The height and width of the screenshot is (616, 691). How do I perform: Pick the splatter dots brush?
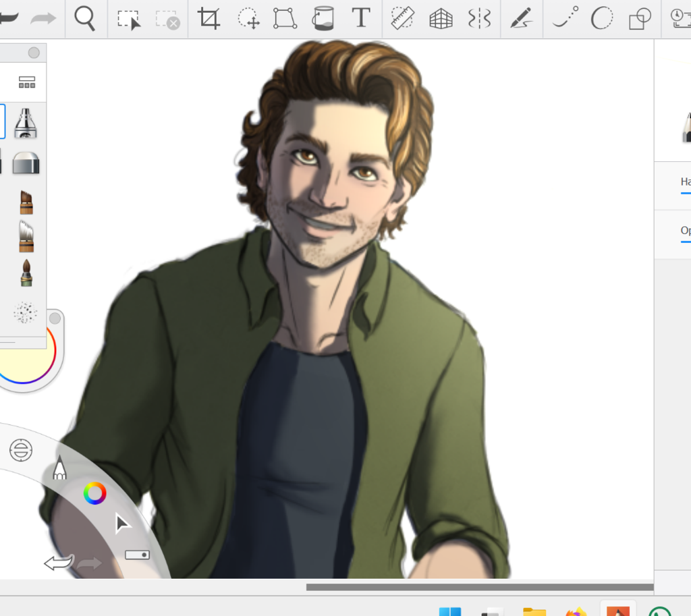click(25, 313)
